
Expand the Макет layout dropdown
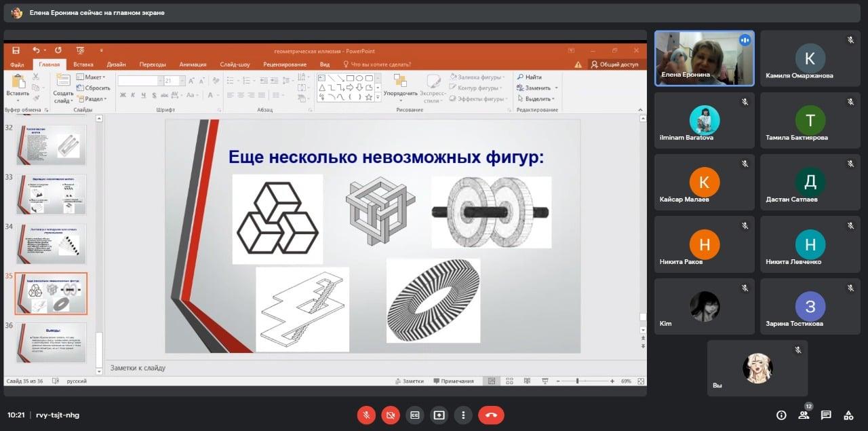coord(91,77)
